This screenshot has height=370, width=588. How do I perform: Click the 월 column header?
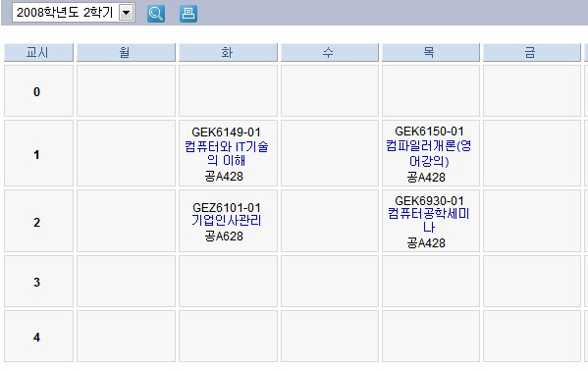coord(126,52)
